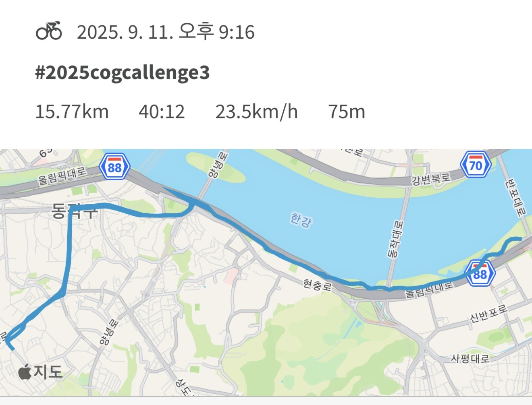Click the 동작구 district label
This screenshot has width=532, height=405.
pyautogui.click(x=75, y=211)
